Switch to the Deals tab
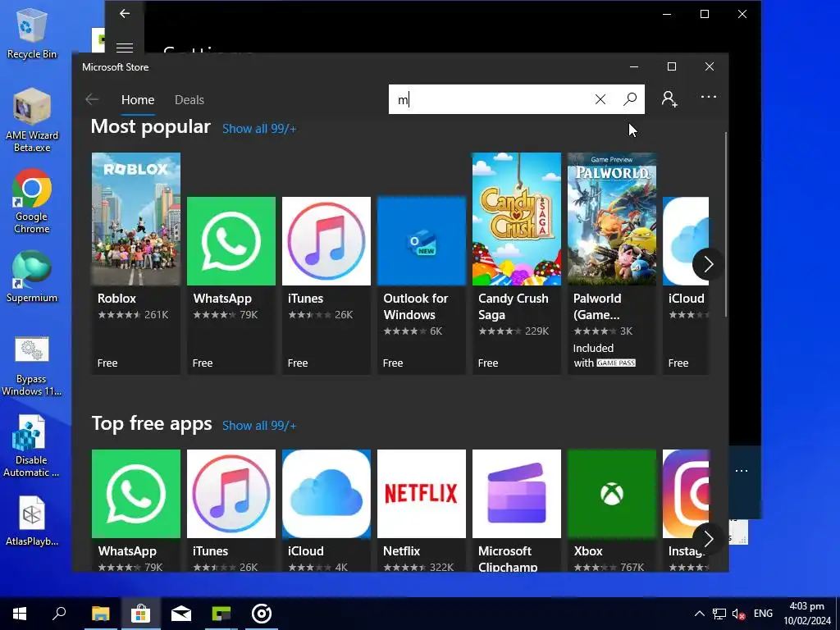840x630 pixels. pos(189,100)
